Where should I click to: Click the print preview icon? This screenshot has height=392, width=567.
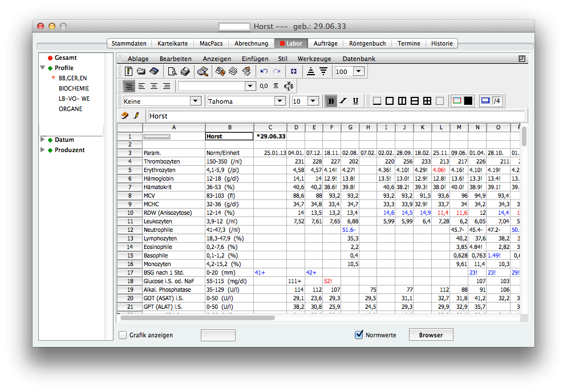pyautogui.click(x=172, y=71)
